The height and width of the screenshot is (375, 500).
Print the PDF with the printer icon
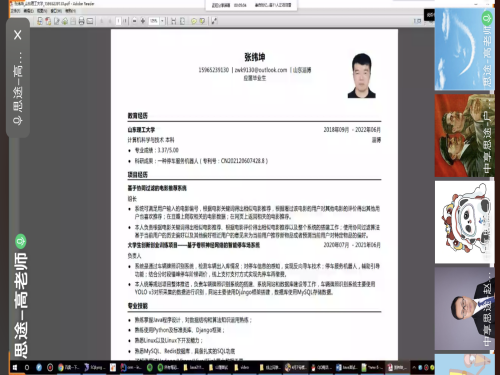point(81,21)
